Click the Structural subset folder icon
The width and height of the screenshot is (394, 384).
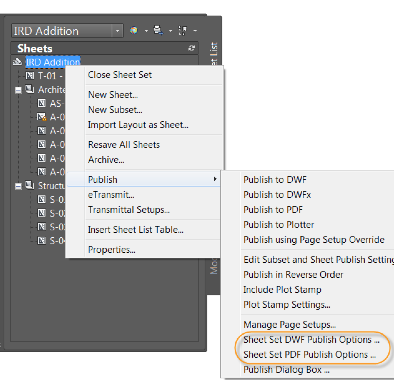coord(30,185)
